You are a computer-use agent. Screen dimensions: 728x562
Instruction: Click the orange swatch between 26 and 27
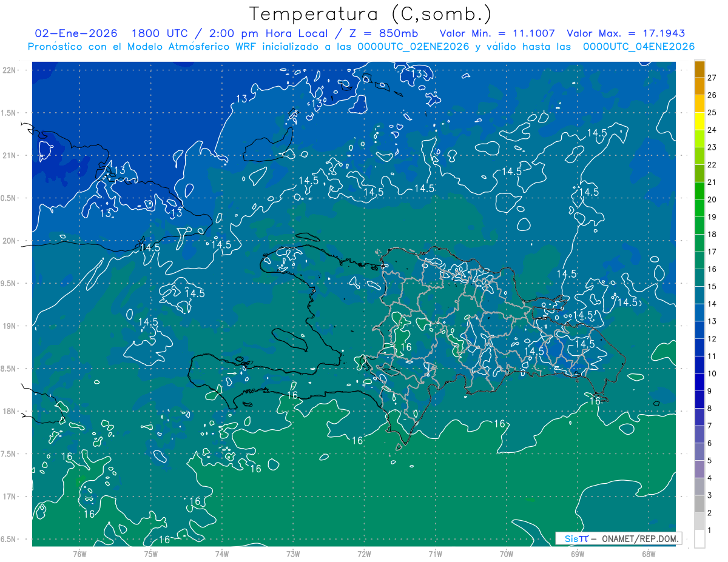699,87
